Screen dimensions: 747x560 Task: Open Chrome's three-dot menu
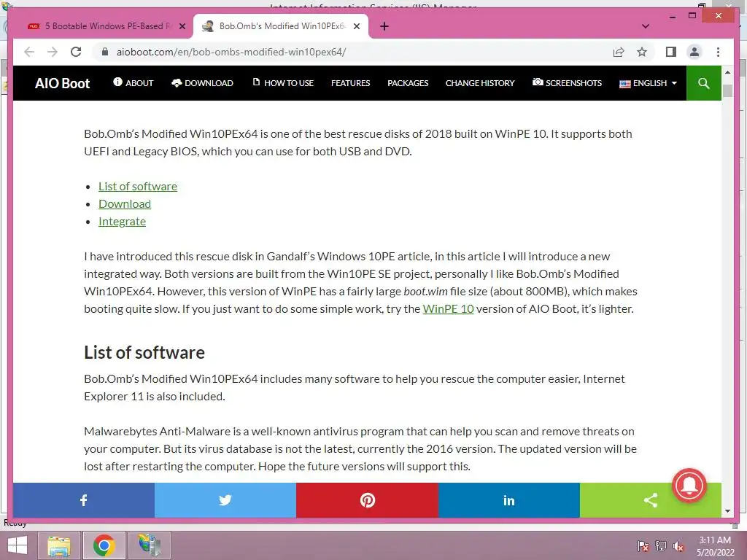[x=718, y=52]
